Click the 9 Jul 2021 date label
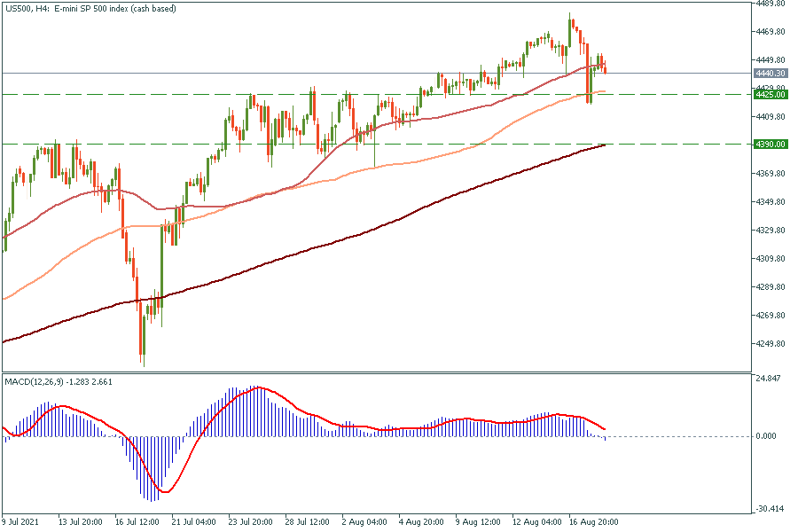The image size is (798, 532). tap(23, 522)
